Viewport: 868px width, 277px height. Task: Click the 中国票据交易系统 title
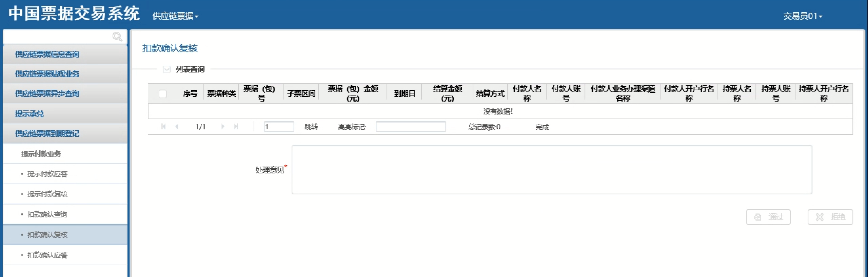[x=74, y=14]
